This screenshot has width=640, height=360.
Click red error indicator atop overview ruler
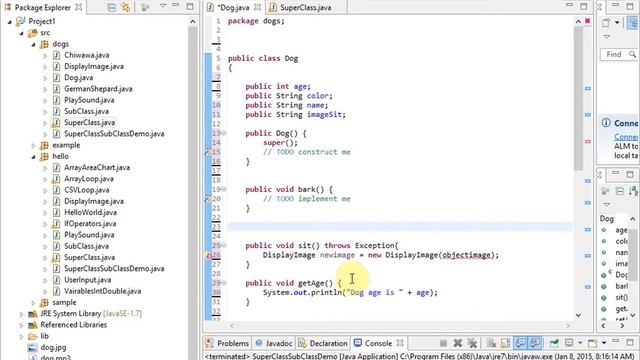click(588, 21)
